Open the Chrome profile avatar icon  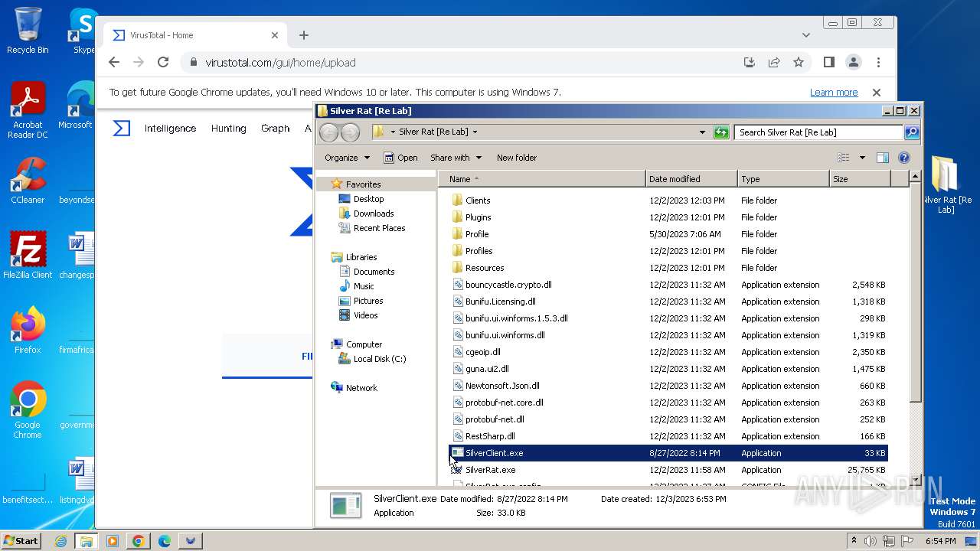click(854, 63)
